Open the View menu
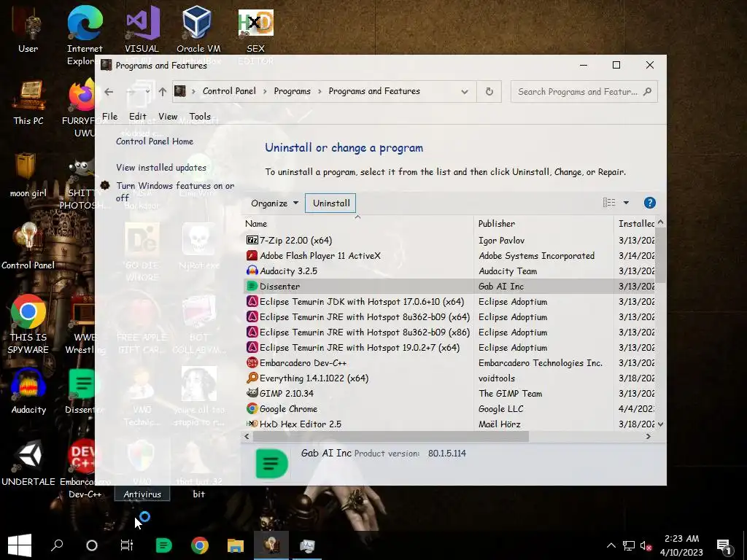 [168, 116]
